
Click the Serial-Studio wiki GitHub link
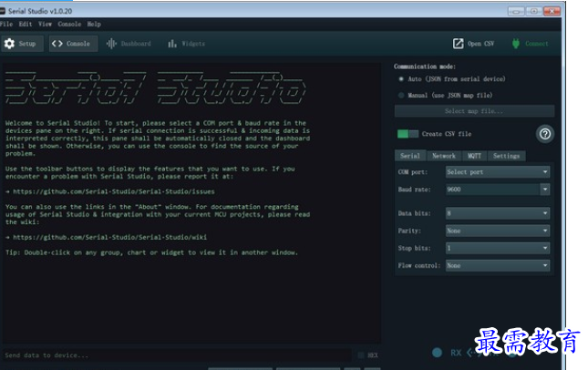click(x=109, y=237)
